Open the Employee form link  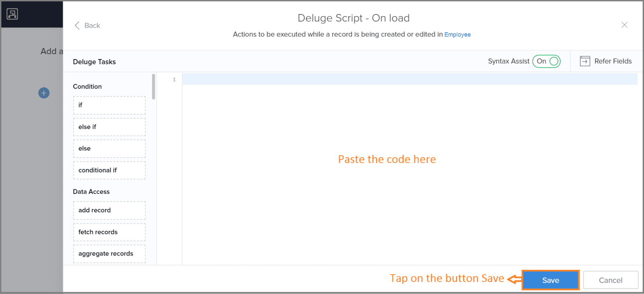pyautogui.click(x=457, y=35)
